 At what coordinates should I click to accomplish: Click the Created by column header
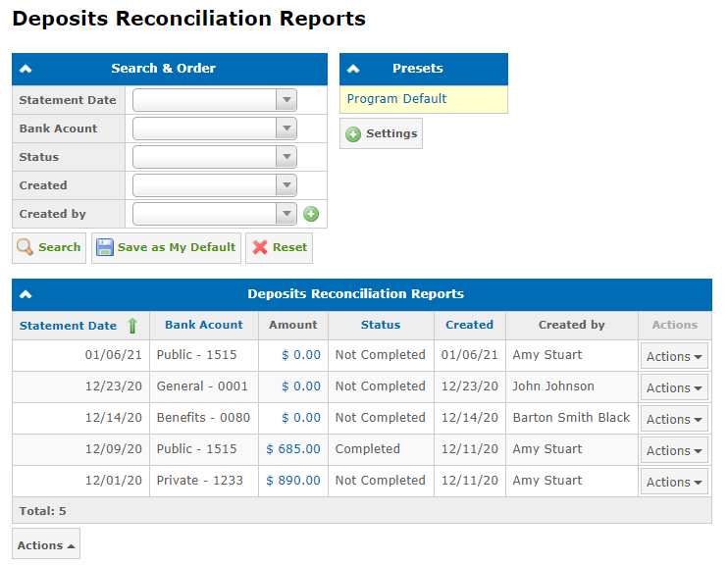coord(572,325)
